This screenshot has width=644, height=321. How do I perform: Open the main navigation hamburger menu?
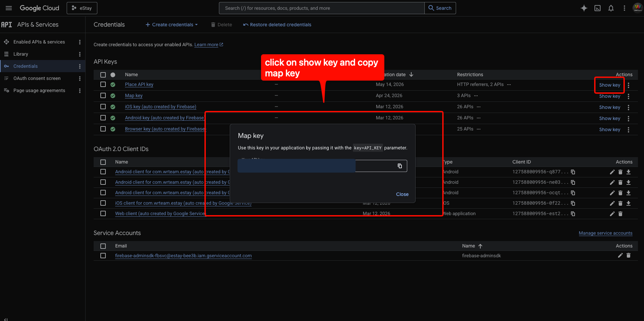point(9,8)
